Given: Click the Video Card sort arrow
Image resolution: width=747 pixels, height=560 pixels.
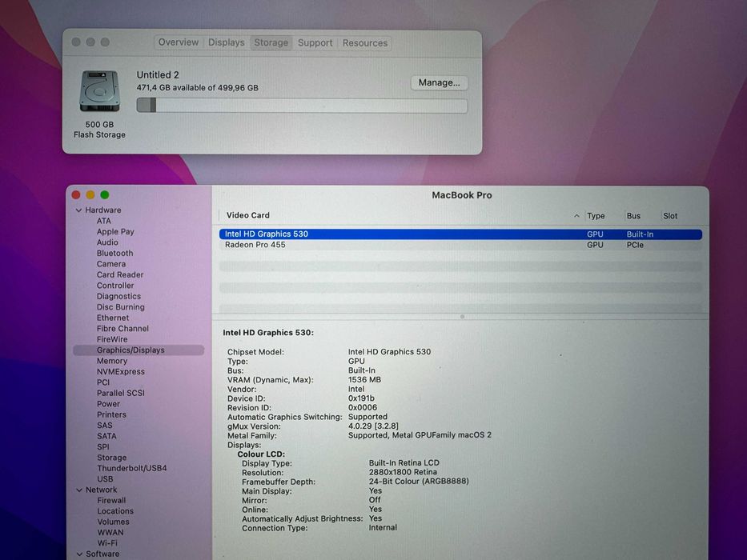Looking at the screenshot, I should coord(576,216).
